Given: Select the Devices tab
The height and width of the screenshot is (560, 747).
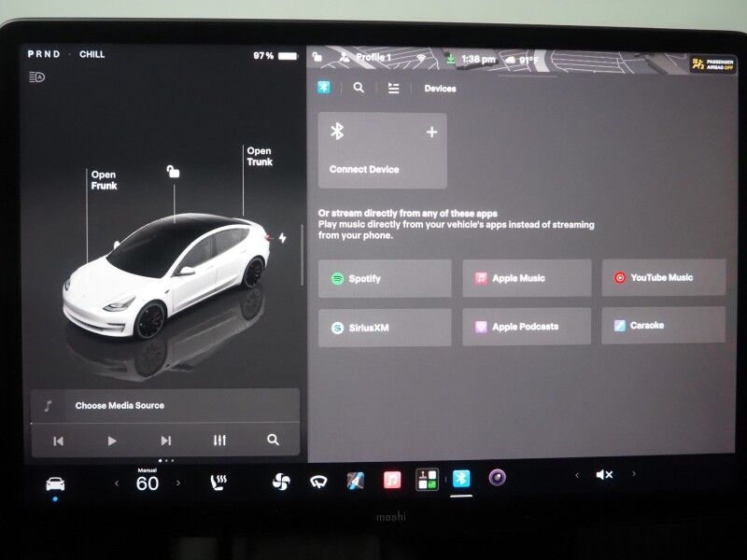Looking at the screenshot, I should click(x=440, y=89).
